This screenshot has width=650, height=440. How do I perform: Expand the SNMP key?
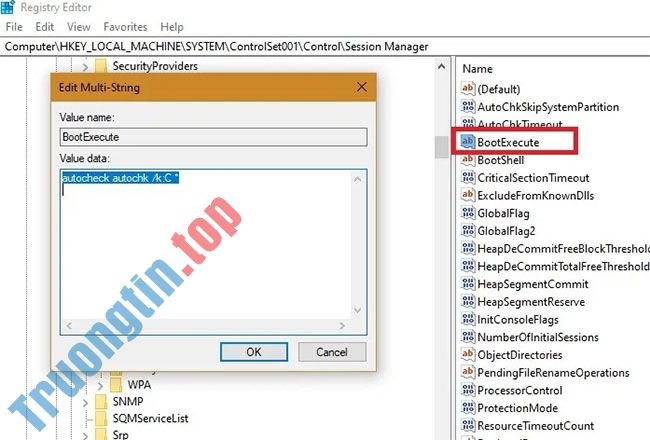[x=85, y=403]
